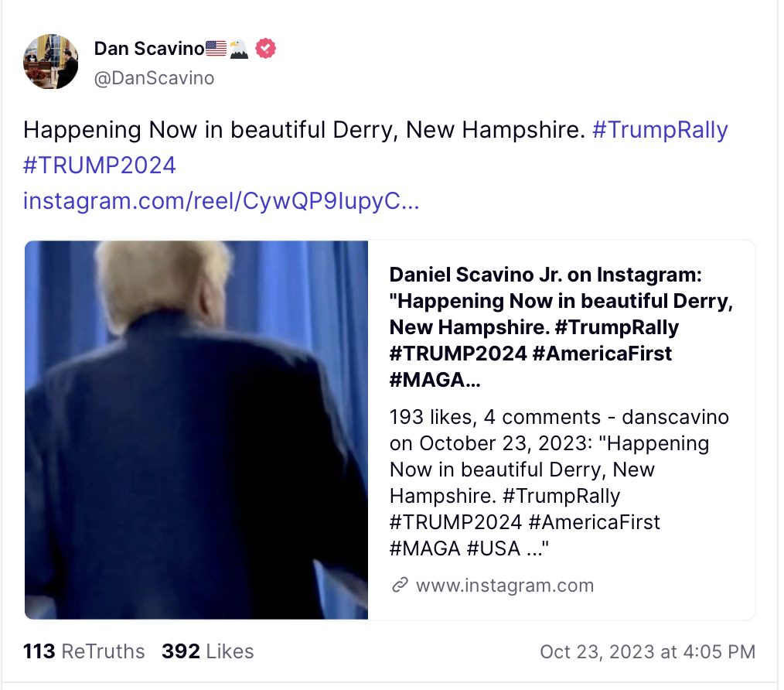
Task: Select the #TRUMP2024 hashtag in post
Action: pos(100,165)
